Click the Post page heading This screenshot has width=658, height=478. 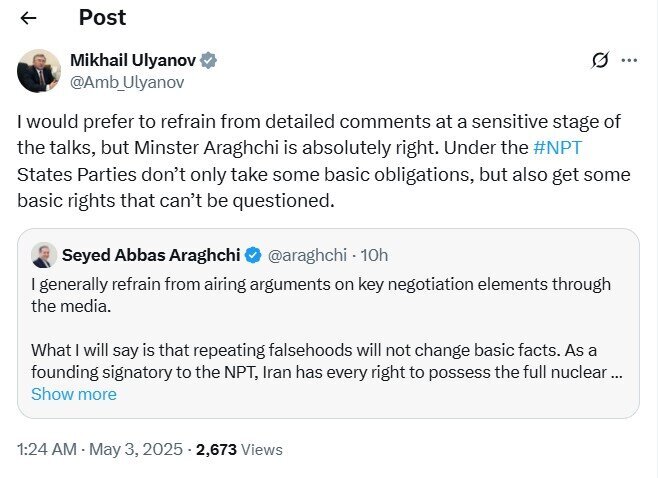(102, 18)
